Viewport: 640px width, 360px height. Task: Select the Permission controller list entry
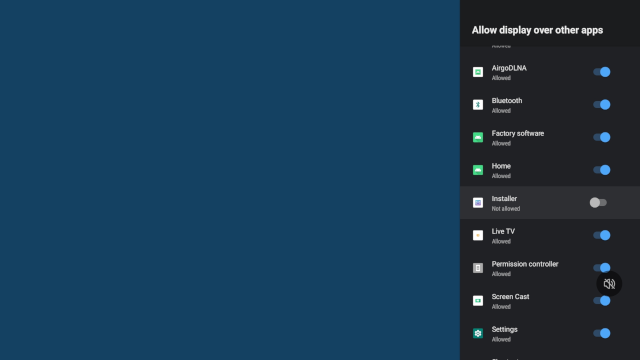coord(550,268)
